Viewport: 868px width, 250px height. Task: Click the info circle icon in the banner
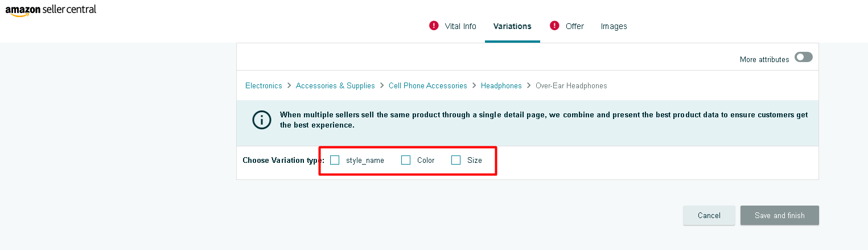[x=261, y=120]
